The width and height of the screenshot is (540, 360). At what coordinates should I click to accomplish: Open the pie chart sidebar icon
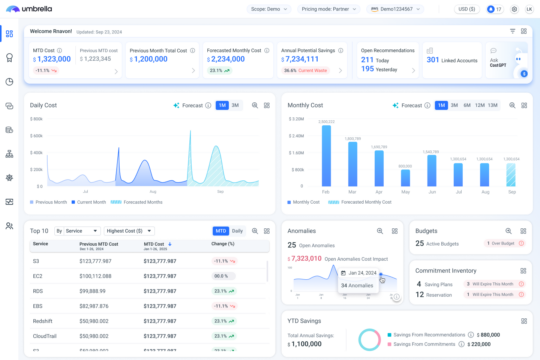pos(9,82)
